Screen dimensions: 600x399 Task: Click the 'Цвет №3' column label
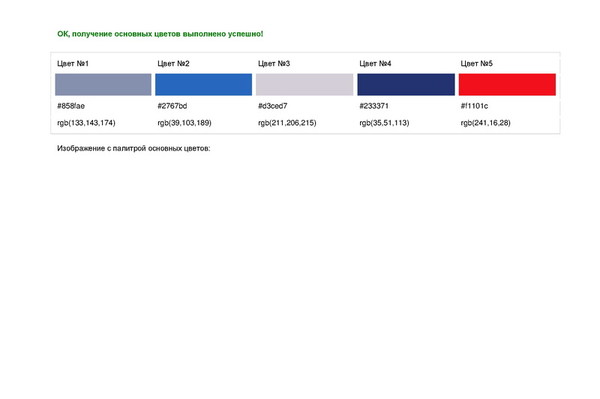(x=274, y=64)
